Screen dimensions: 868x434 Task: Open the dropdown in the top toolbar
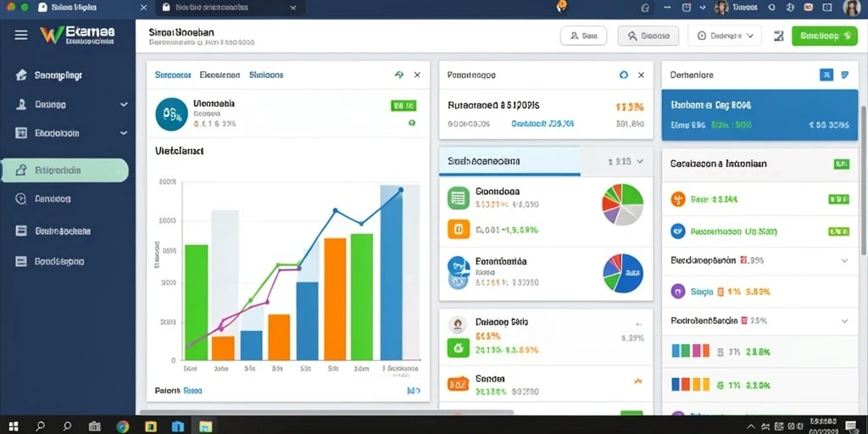point(725,36)
